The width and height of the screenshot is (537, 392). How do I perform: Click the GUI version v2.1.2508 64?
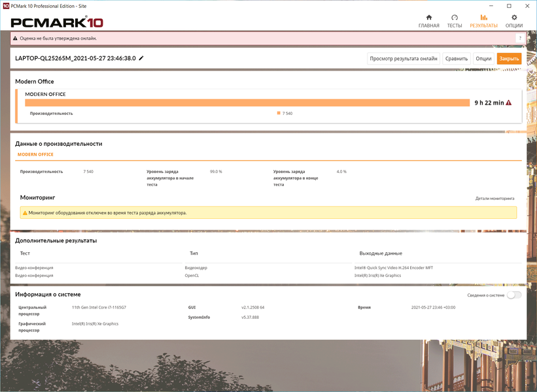pos(252,308)
